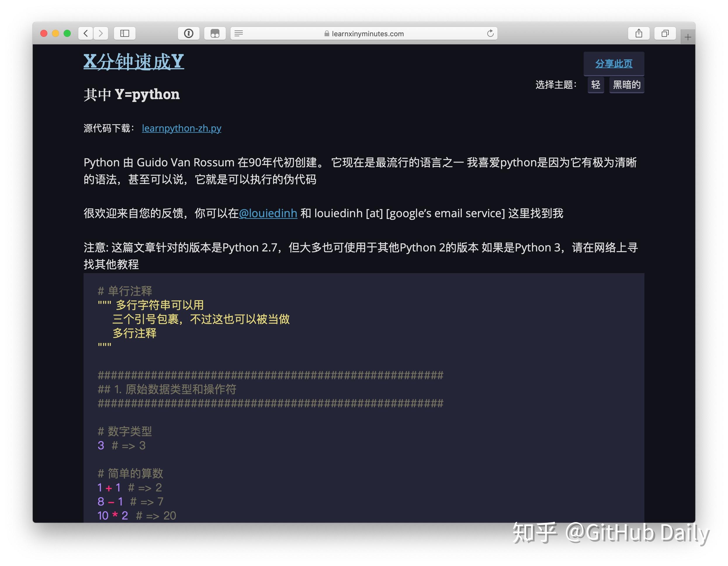Screen dimensions: 728x566
Task: Add a new tab with plus button
Action: pyautogui.click(x=688, y=37)
